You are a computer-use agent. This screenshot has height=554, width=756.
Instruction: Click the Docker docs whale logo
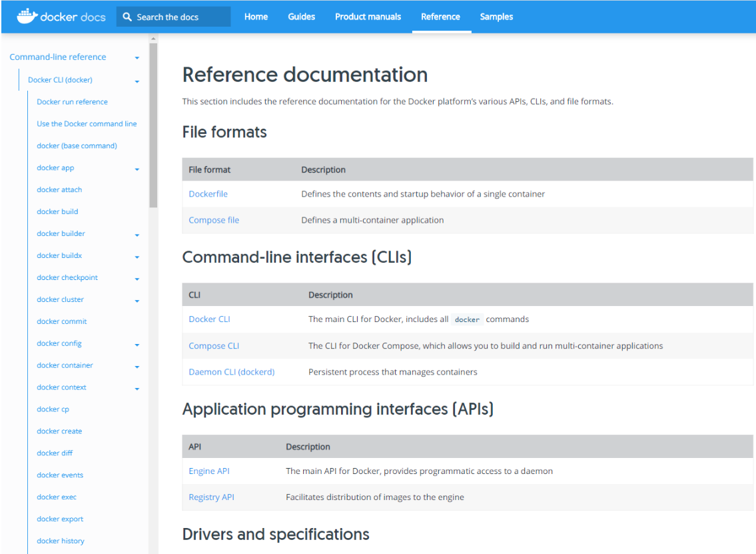pos(27,17)
